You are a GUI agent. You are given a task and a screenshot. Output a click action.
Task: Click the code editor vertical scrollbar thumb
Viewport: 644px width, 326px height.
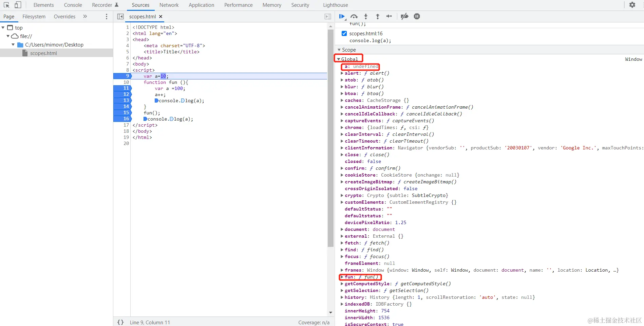(x=330, y=138)
